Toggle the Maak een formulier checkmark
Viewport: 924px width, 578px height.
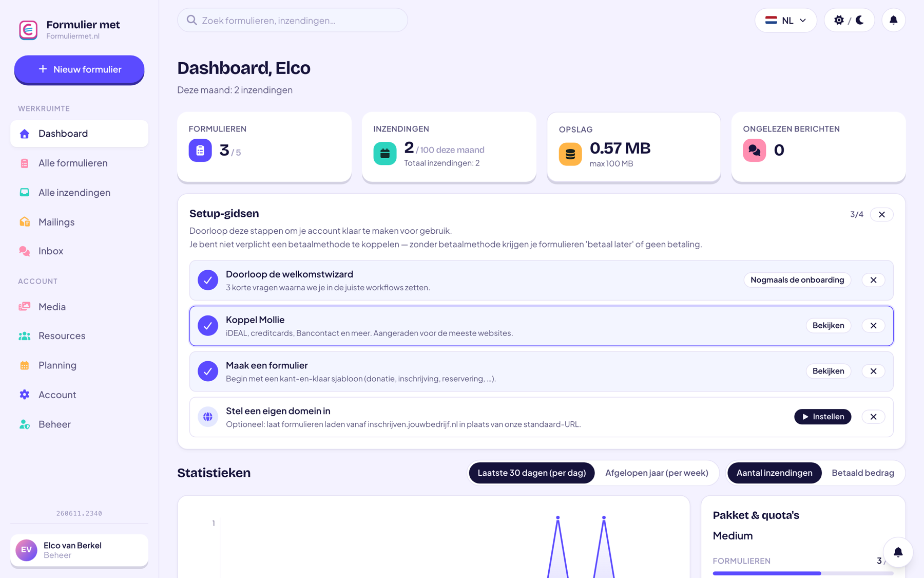[208, 371]
